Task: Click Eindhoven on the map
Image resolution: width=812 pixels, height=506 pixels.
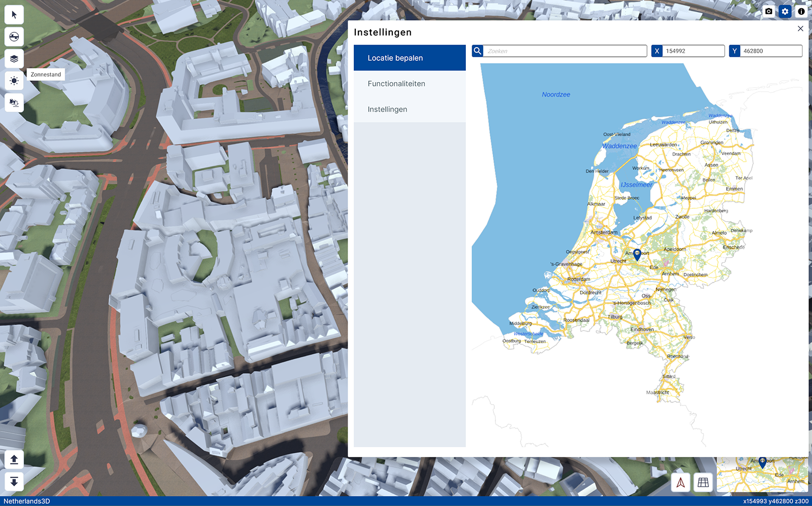Action: (642, 329)
